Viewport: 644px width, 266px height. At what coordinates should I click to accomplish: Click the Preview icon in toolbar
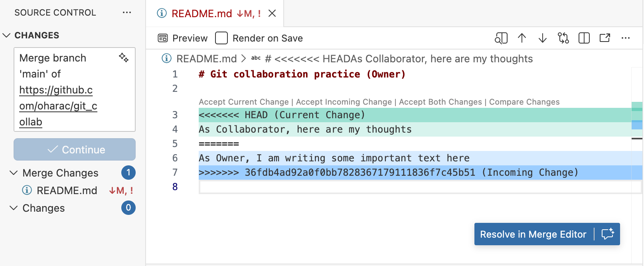coord(163,38)
